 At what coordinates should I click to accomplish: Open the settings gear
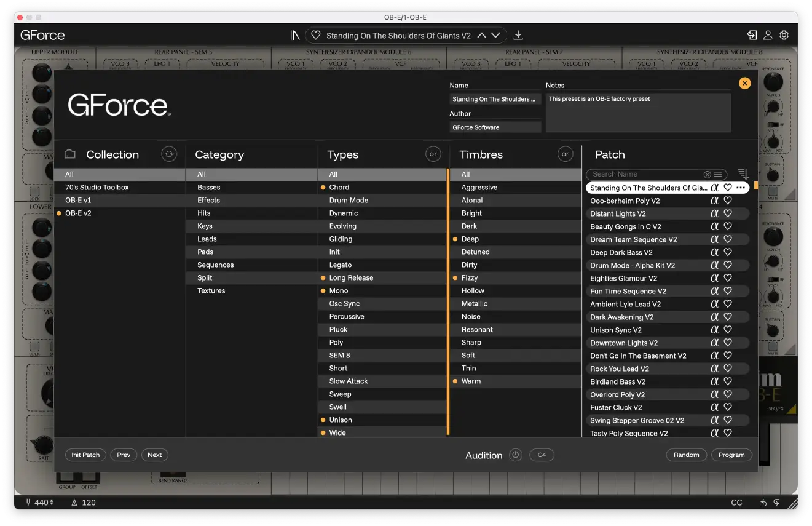(784, 36)
